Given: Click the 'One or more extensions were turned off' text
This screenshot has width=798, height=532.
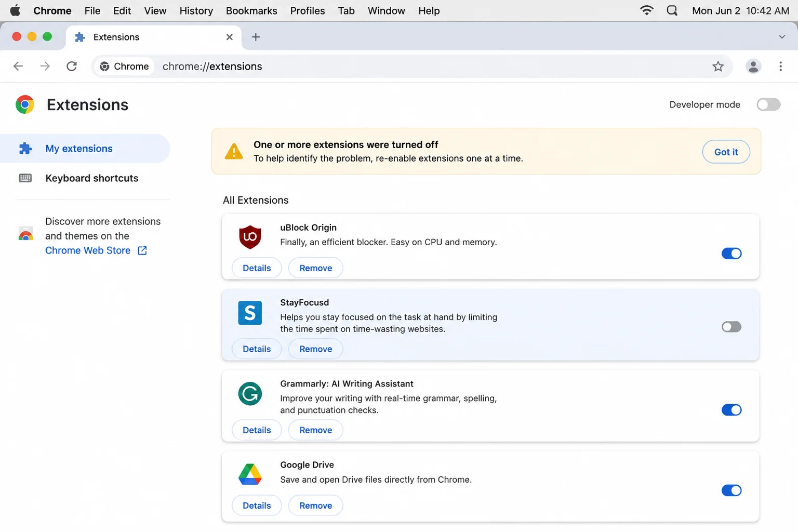Looking at the screenshot, I should click(x=346, y=144).
